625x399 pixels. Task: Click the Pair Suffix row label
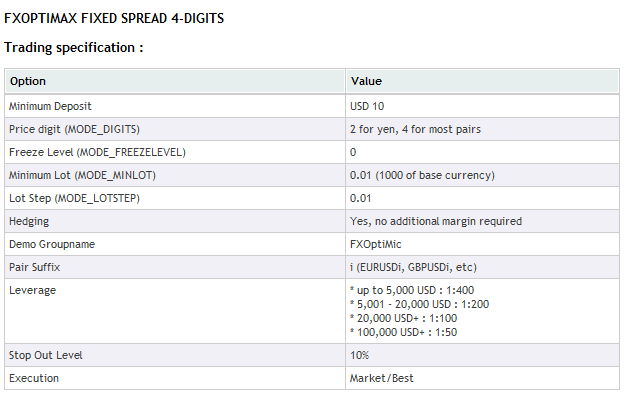(34, 267)
